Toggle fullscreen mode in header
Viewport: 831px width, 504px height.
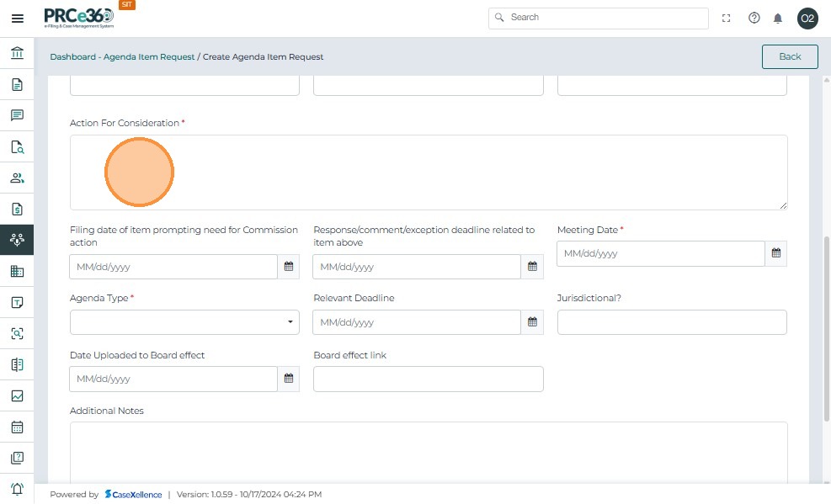click(x=727, y=19)
